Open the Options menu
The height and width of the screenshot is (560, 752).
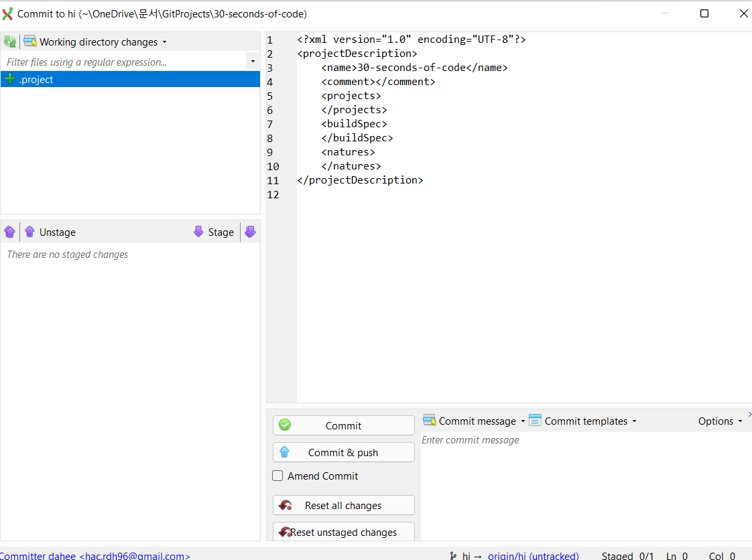(720, 421)
